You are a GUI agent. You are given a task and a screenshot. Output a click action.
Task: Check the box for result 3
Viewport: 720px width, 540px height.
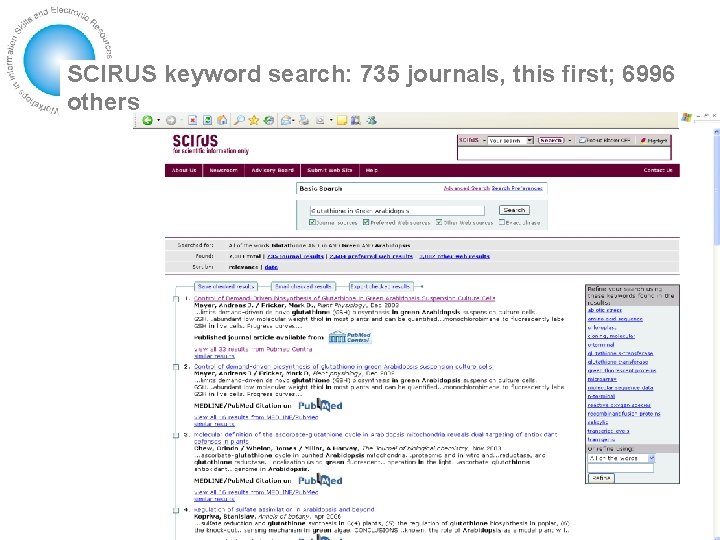click(176, 436)
